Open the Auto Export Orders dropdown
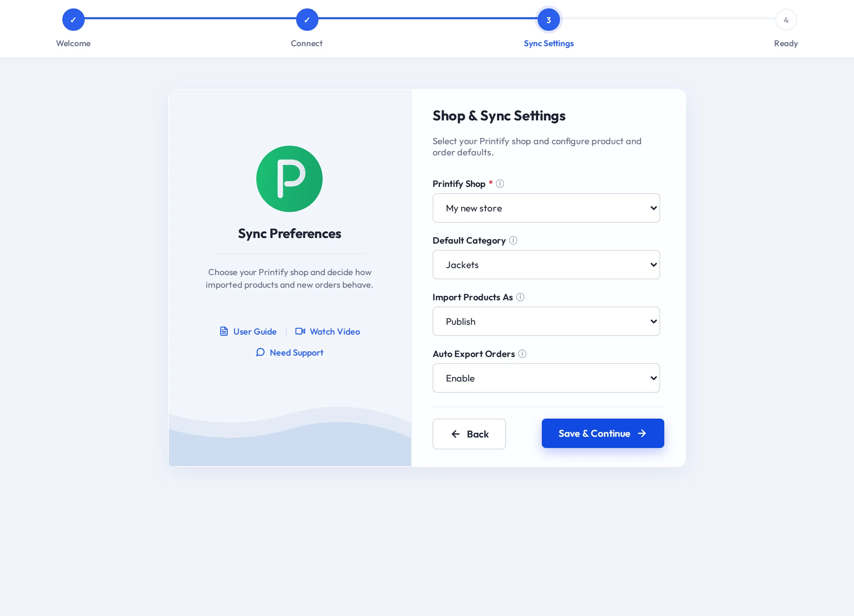 [x=546, y=378]
